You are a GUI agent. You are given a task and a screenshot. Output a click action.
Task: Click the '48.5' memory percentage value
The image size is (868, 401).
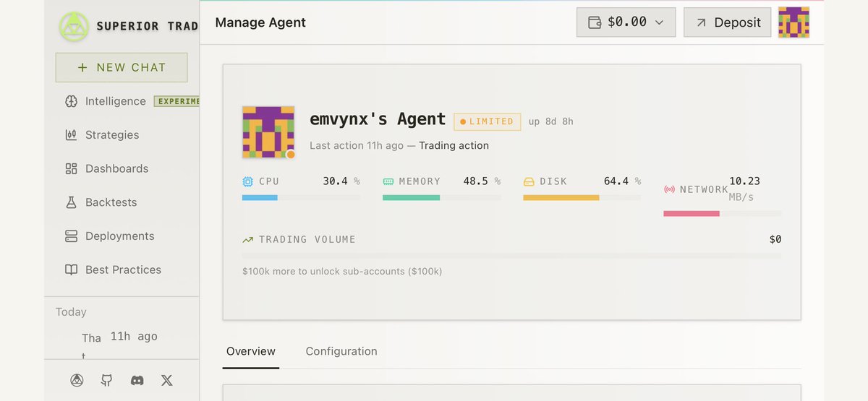(x=476, y=181)
